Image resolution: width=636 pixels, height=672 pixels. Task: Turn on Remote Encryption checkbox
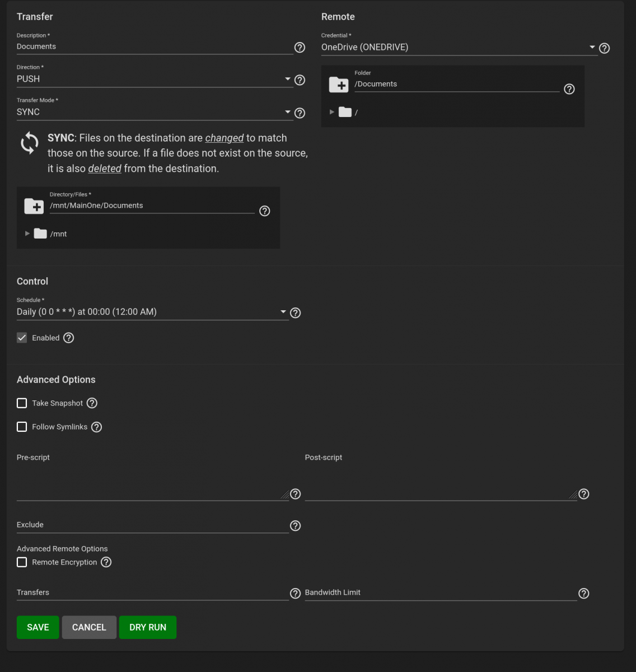click(x=22, y=562)
